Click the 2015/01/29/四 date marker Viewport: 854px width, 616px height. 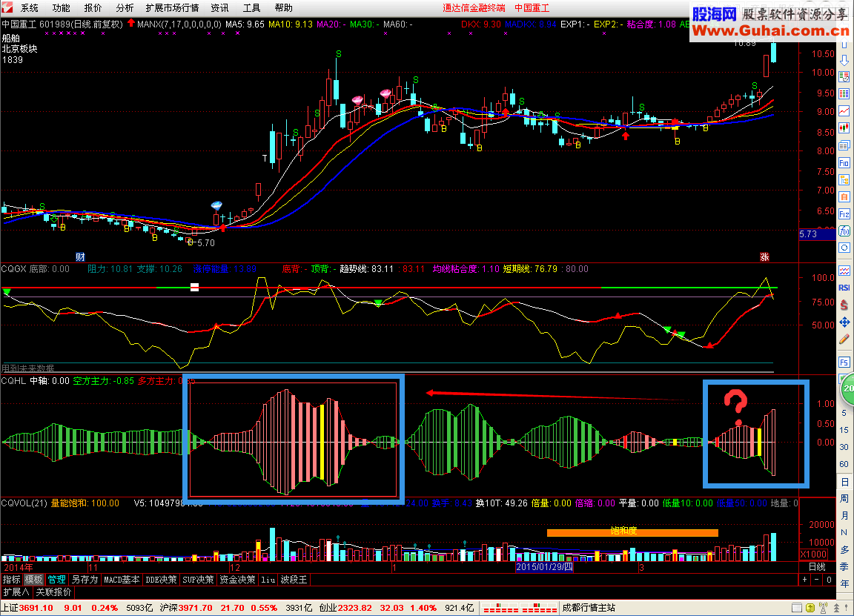[545, 567]
